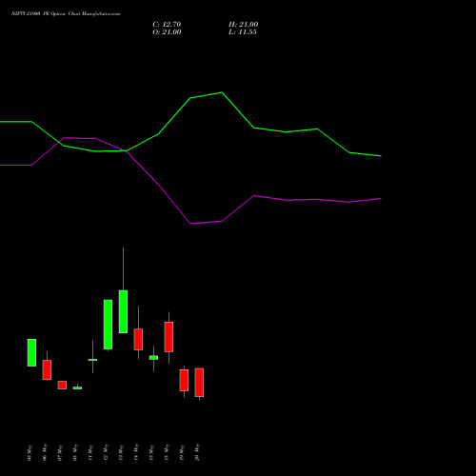This screenshot has width=476, height=476.
Task: Select the 06 May date label
Action: click(45, 452)
